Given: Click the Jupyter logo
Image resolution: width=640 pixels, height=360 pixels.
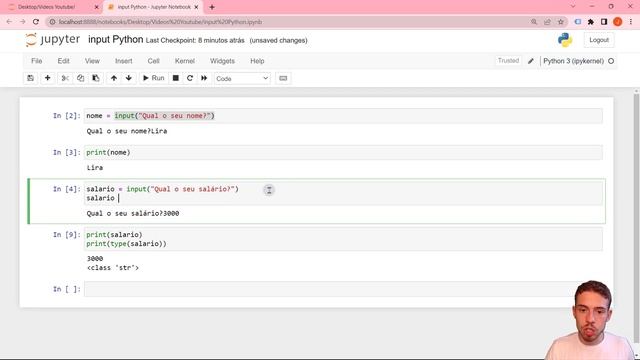Looking at the screenshot, I should (53, 40).
